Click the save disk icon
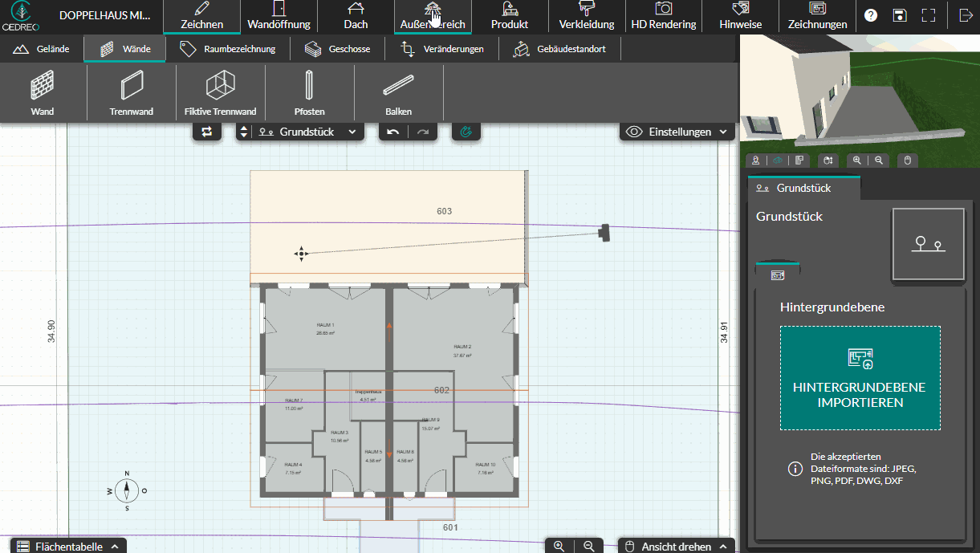980x553 pixels. [x=900, y=16]
